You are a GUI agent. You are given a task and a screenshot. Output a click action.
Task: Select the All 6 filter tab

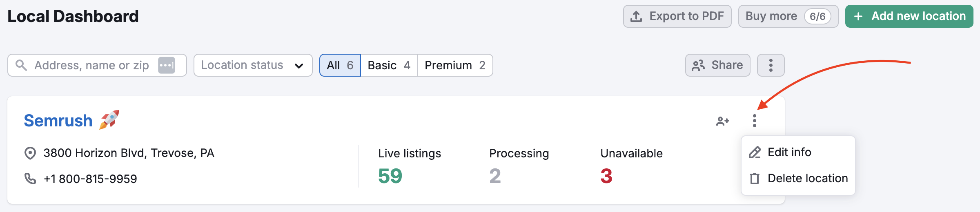[x=340, y=65]
